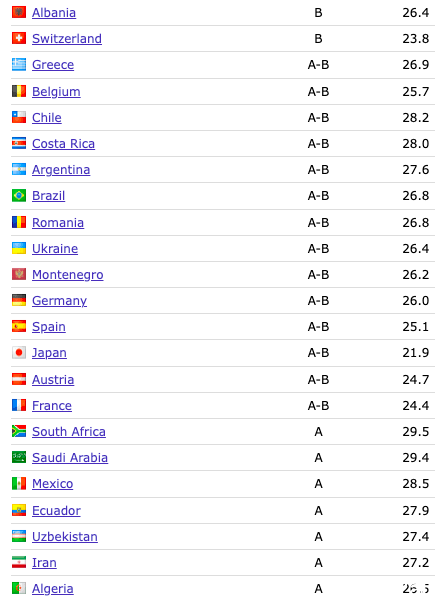The image size is (439, 600).
Task: Click the Algeria link
Action: pos(52,589)
